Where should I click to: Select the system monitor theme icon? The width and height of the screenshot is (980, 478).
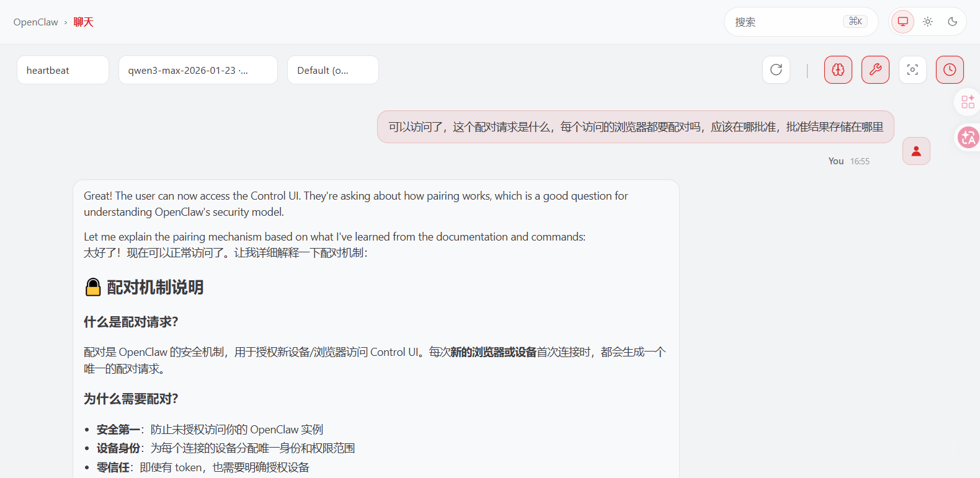(903, 22)
